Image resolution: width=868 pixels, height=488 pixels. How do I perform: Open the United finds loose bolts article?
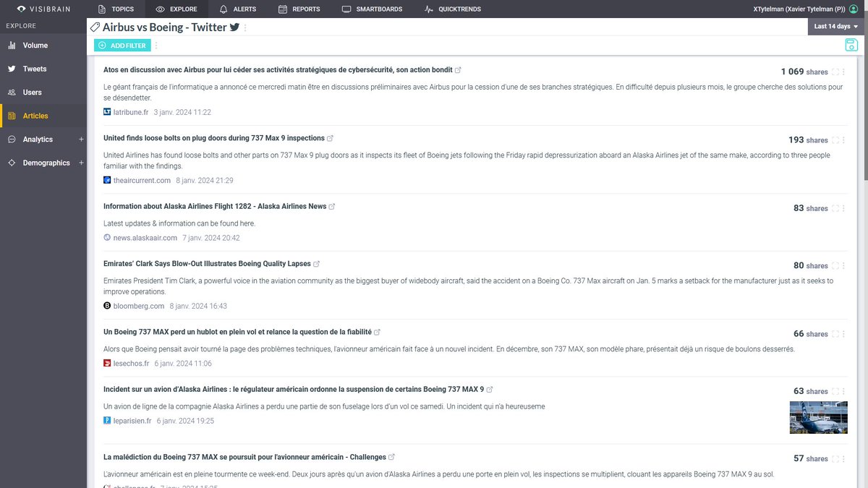[214, 138]
